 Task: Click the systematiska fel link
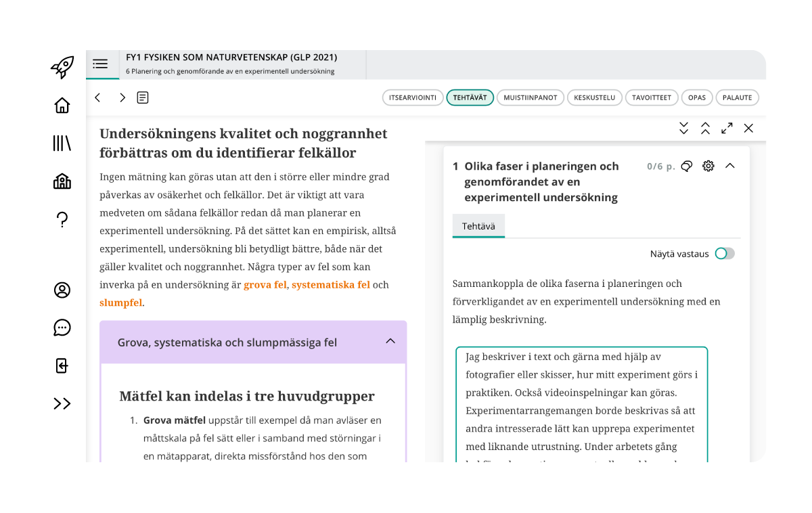pos(330,285)
